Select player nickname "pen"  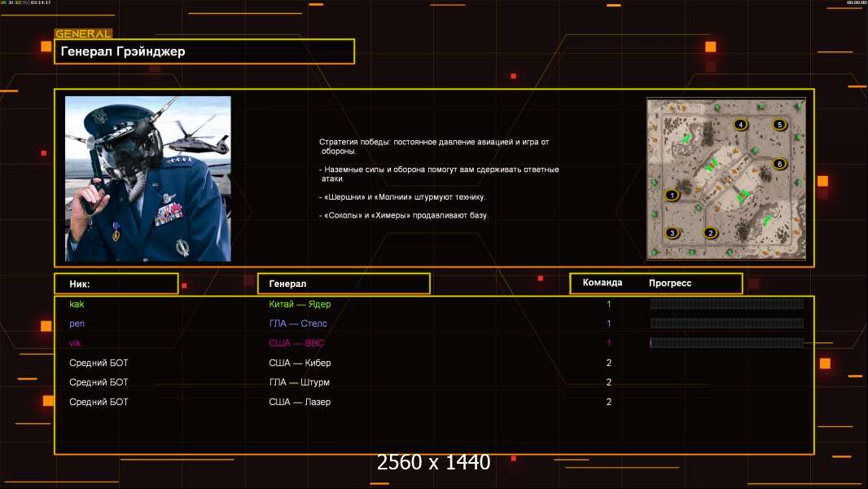[x=77, y=324]
